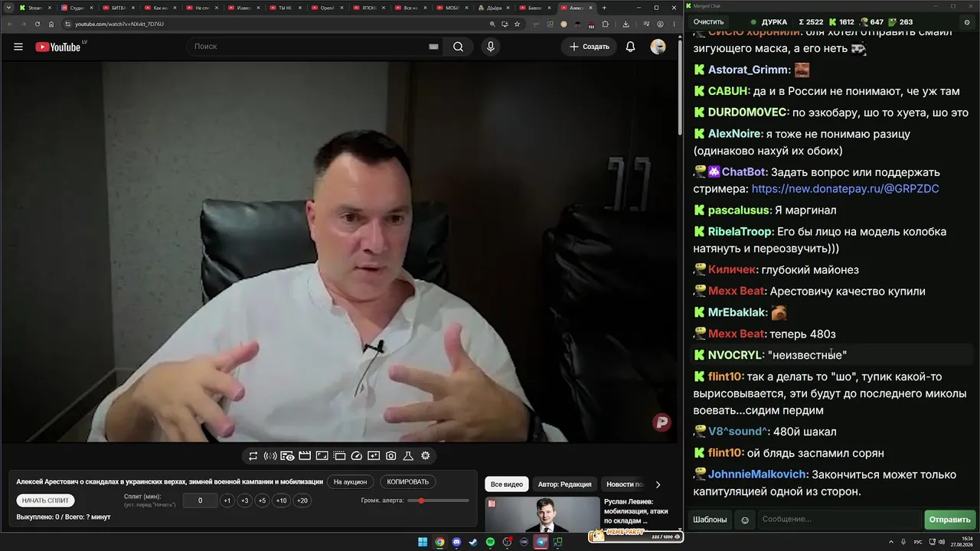Add 10 minutes to the split
The width and height of the screenshot is (980, 551).
282,500
